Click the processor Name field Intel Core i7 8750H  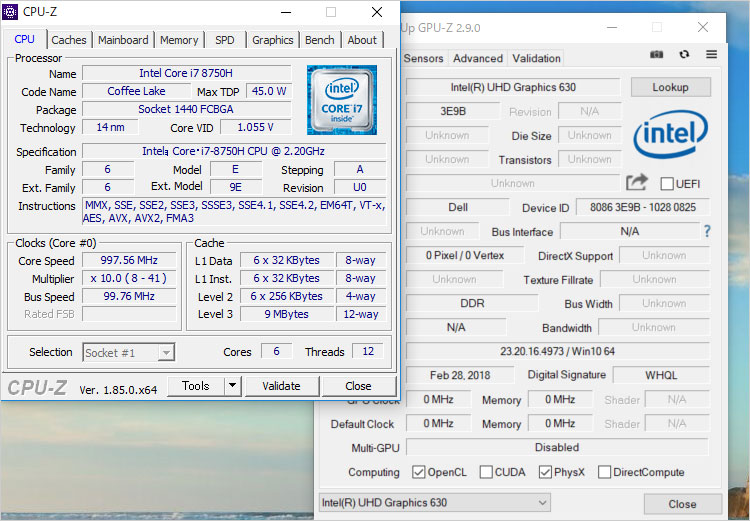pyautogui.click(x=187, y=73)
